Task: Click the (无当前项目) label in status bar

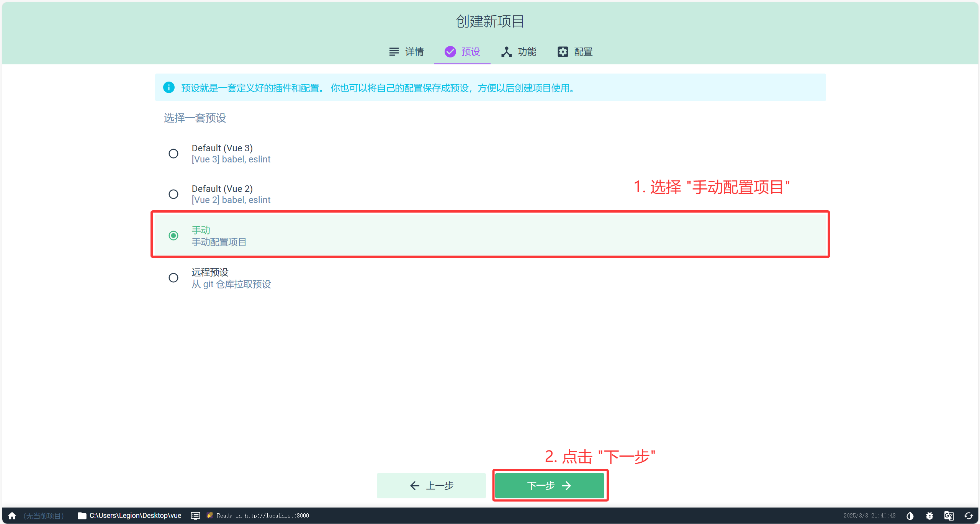Action: pos(43,516)
